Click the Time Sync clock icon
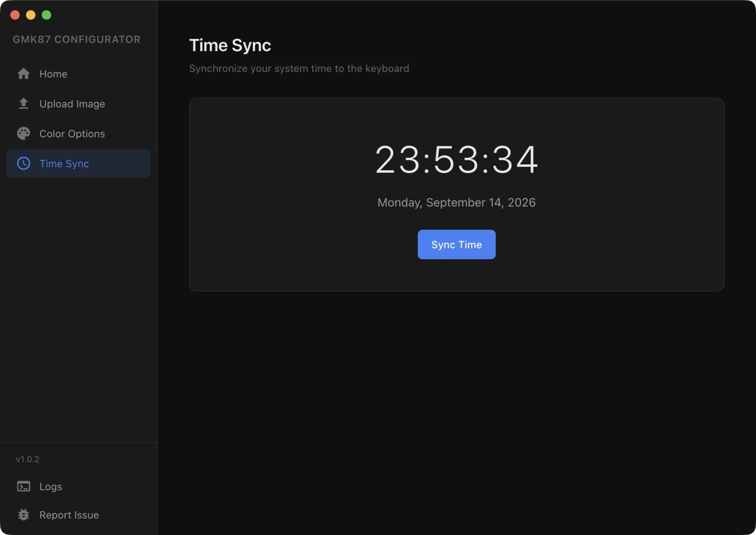This screenshot has width=756, height=535. pos(24,163)
